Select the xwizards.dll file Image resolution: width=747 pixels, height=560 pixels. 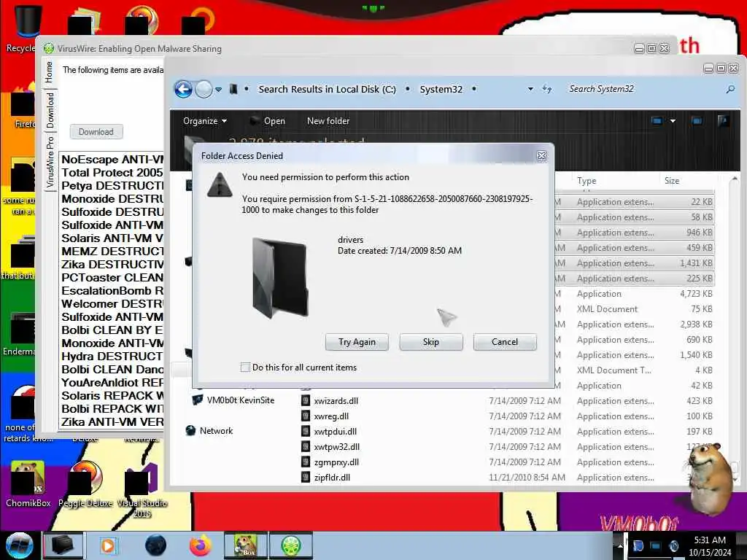coord(336,401)
